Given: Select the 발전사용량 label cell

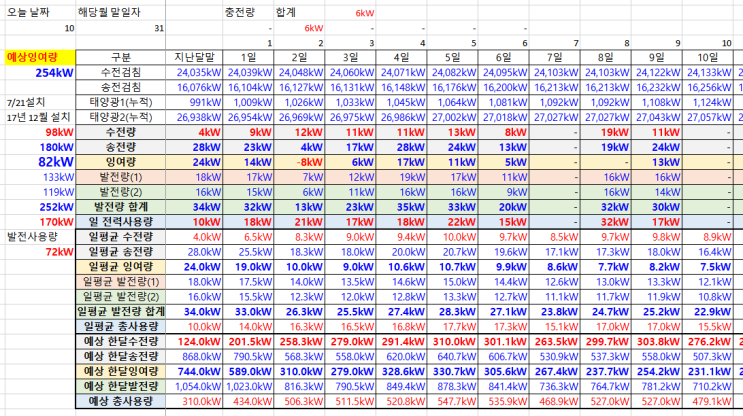Looking at the screenshot, I should coord(40,236).
